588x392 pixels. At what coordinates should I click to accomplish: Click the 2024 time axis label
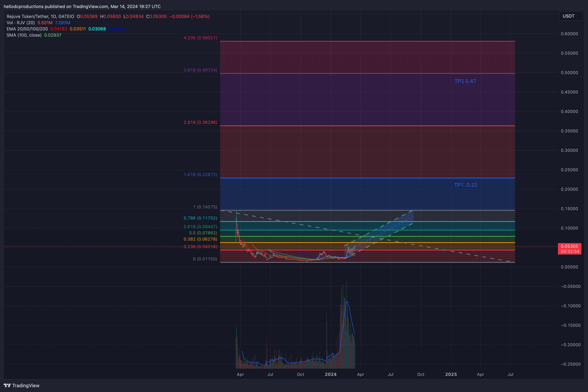coord(331,374)
